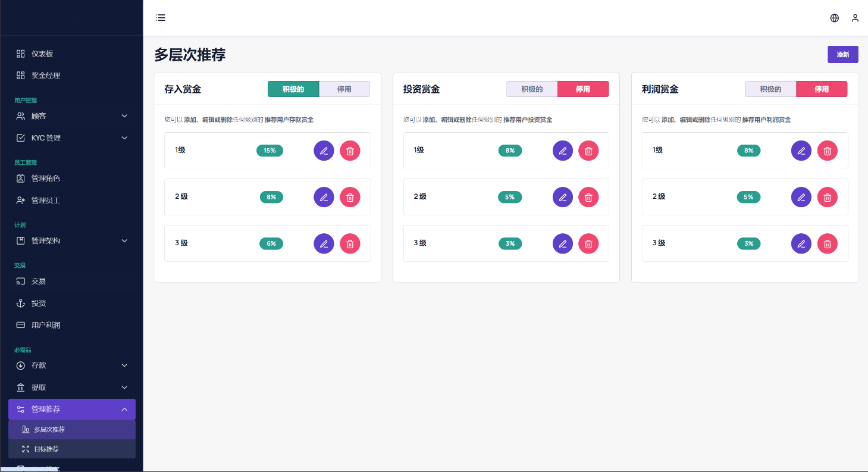This screenshot has width=868, height=472.
Task: Click the 添新 add new button
Action: point(843,54)
